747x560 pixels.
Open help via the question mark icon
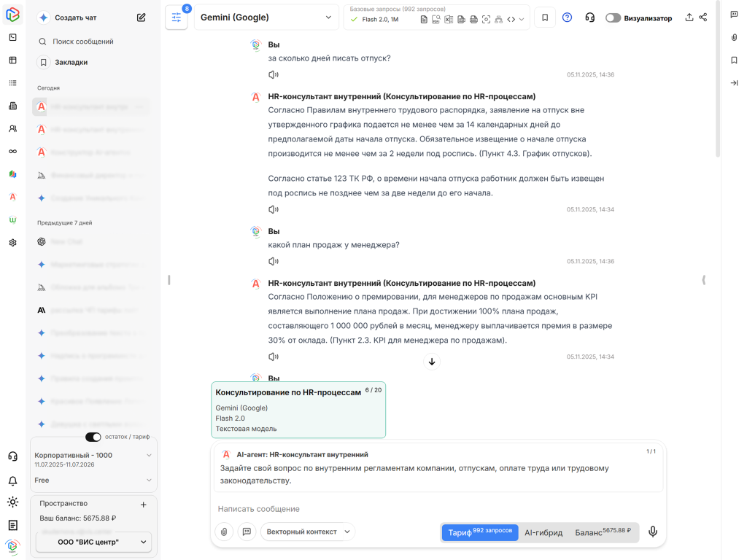(x=567, y=17)
